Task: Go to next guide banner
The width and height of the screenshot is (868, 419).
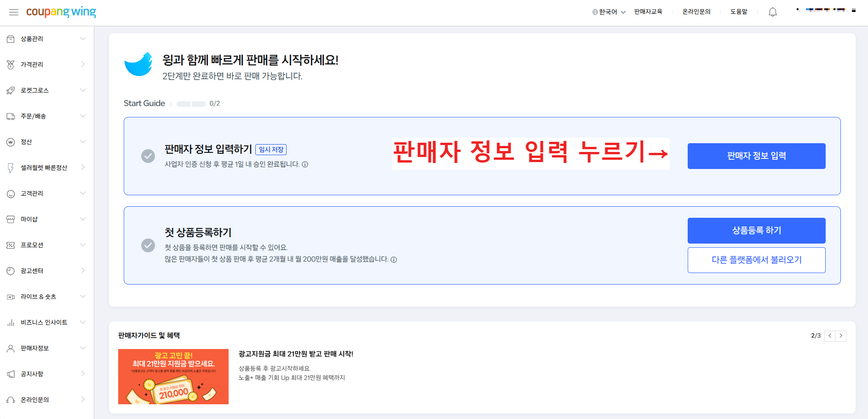Action: [x=841, y=336]
